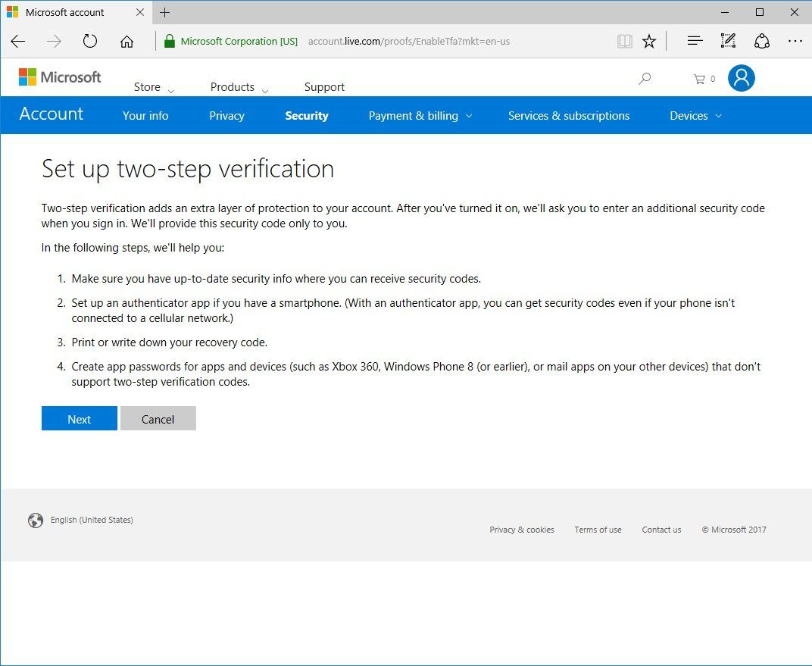The height and width of the screenshot is (666, 812).
Task: Refresh the current page
Action: click(89, 42)
